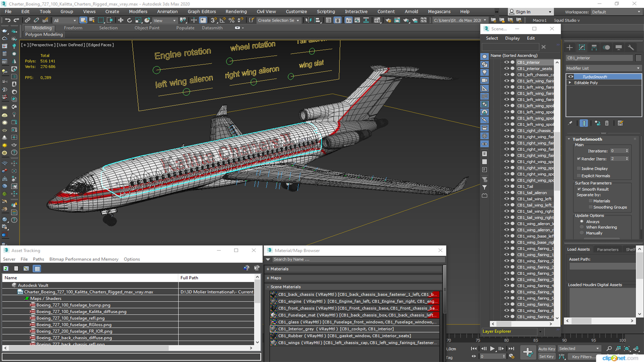Viewport: 644px width, 362px height.
Task: Toggle the 3D Snaps icon
Action: (214, 20)
